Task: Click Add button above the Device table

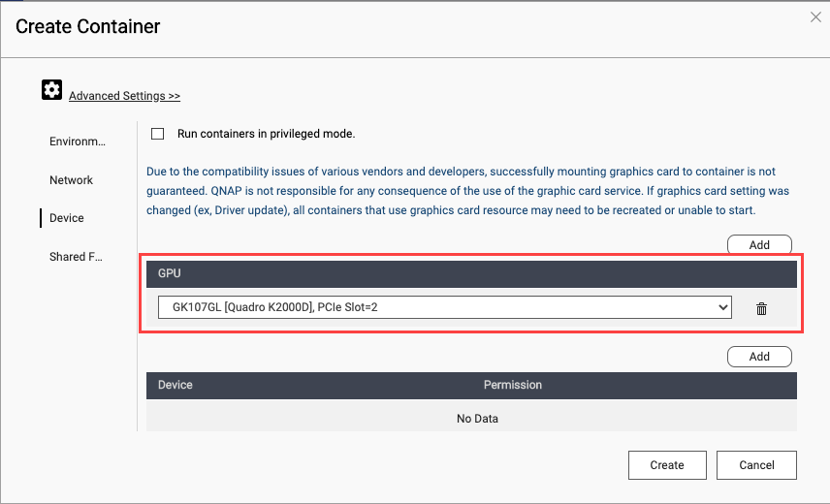Action: tap(759, 357)
